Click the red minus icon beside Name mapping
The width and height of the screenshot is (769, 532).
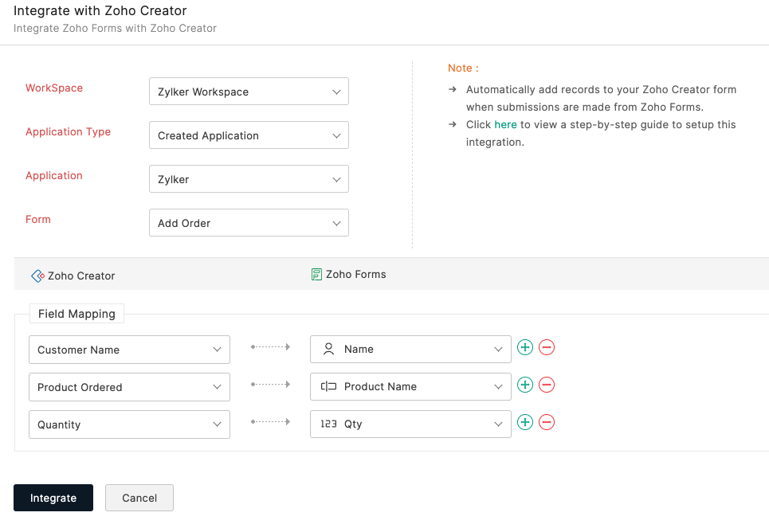(x=547, y=347)
